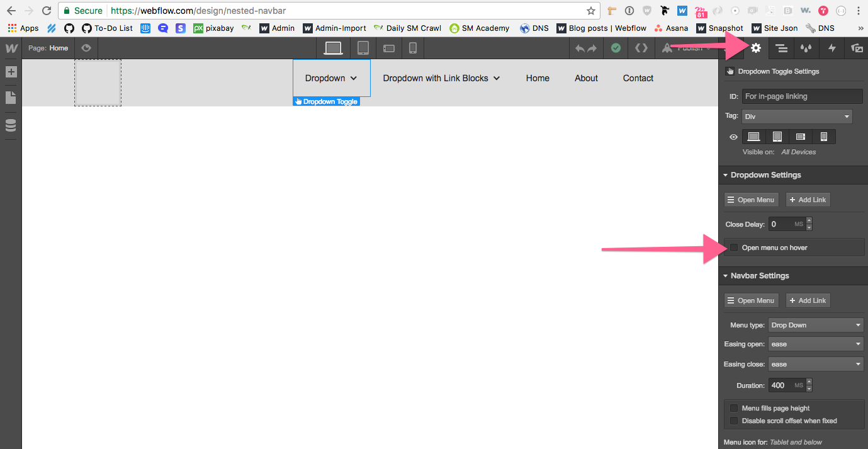Open the Menu type dropdown
This screenshot has height=449, width=868.
(x=816, y=324)
